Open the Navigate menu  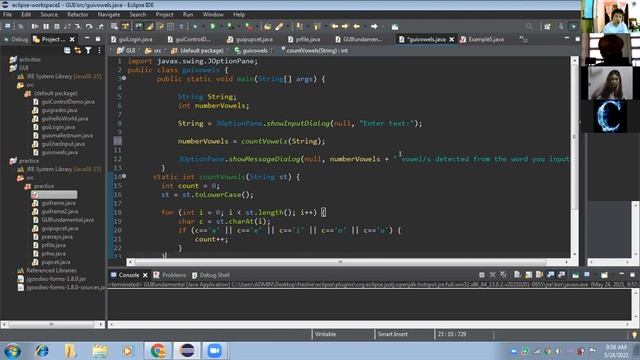pos(109,14)
